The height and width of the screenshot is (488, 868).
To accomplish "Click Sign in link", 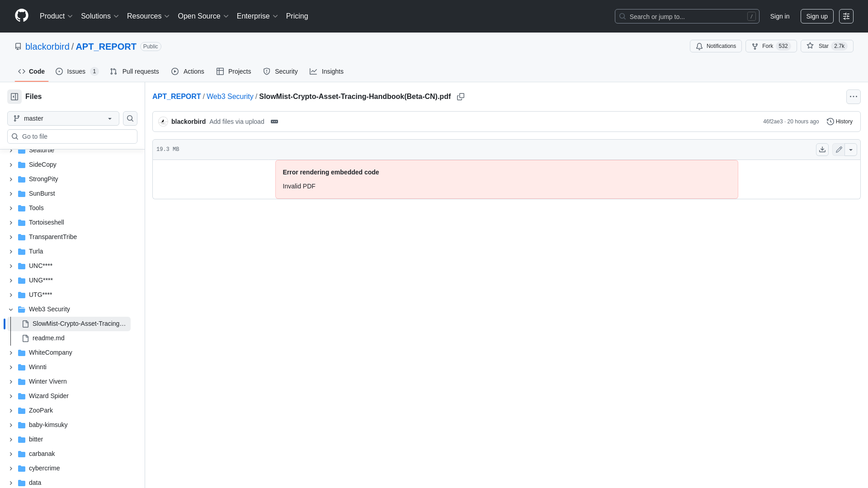I will [x=780, y=16].
